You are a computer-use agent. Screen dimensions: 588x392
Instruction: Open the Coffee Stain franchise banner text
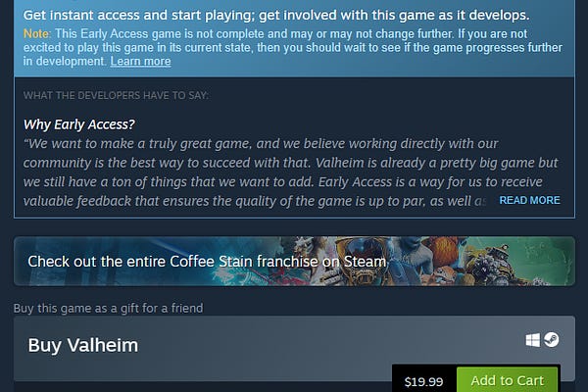(x=207, y=262)
